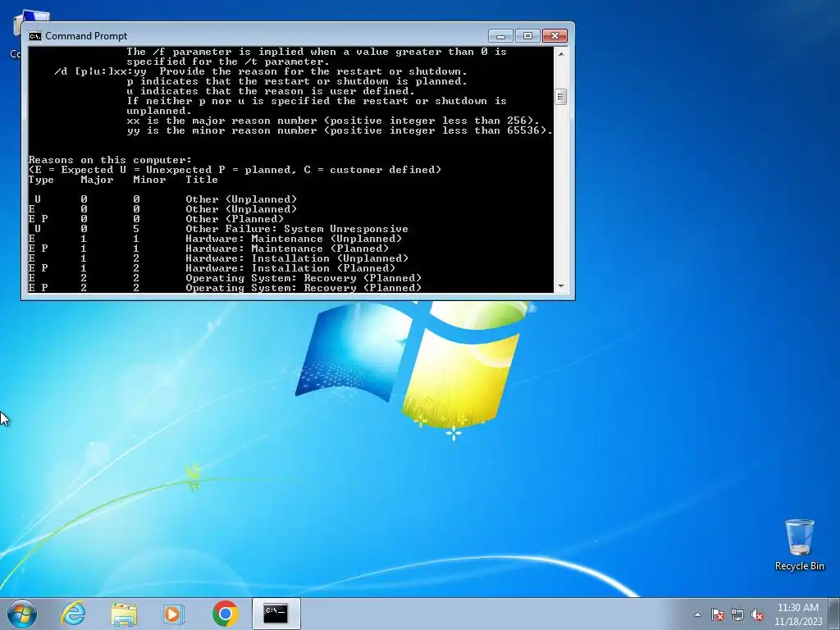The image size is (840, 630).
Task: Click the 'Minor' column header text
Action: pos(149,180)
